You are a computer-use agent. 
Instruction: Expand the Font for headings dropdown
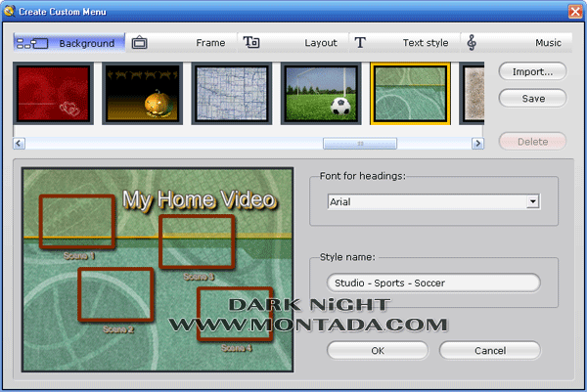(x=533, y=201)
